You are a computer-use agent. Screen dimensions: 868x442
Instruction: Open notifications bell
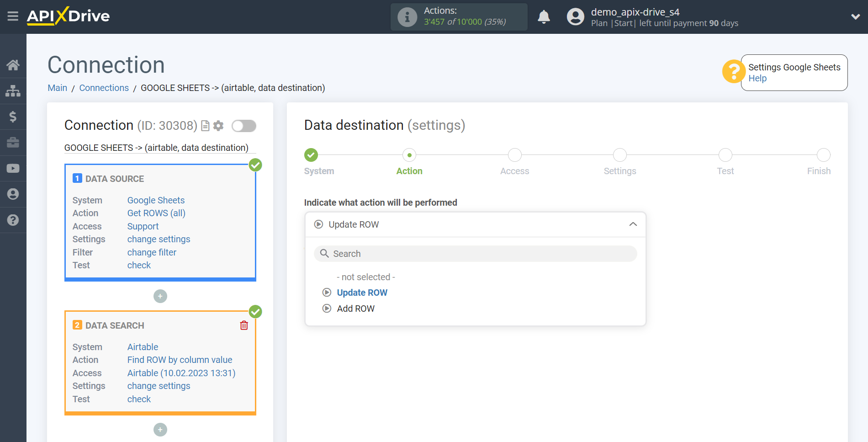pyautogui.click(x=544, y=17)
